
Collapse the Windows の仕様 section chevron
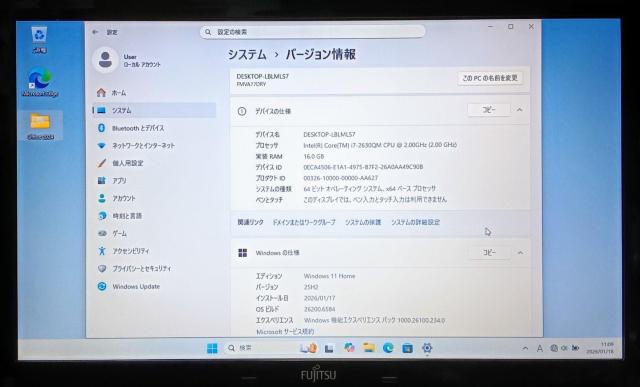(x=520, y=253)
